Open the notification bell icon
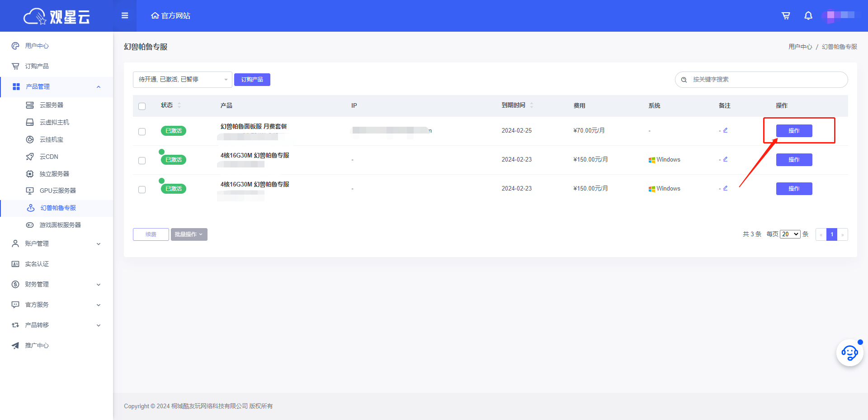Image resolution: width=868 pixels, height=420 pixels. click(x=808, y=15)
